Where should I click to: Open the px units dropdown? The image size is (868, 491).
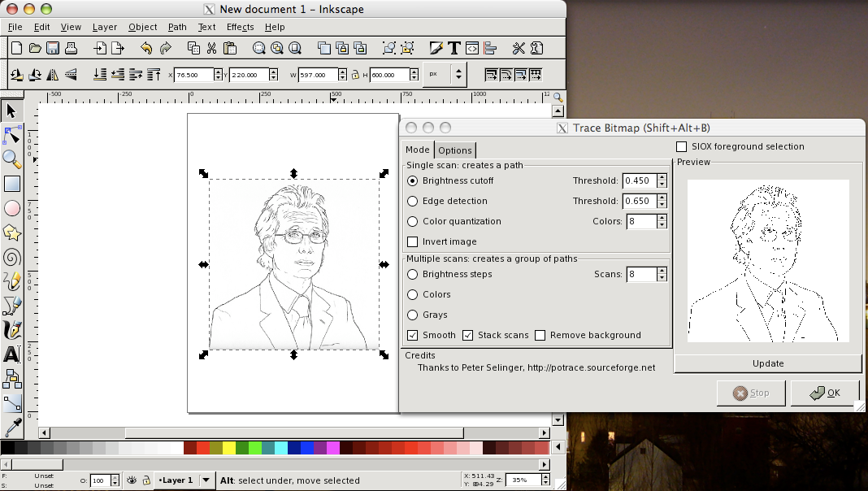pyautogui.click(x=444, y=74)
